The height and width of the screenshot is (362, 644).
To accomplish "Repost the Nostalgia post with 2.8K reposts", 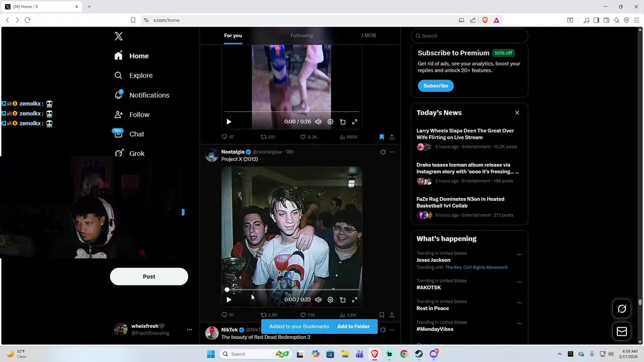I will click(269, 315).
